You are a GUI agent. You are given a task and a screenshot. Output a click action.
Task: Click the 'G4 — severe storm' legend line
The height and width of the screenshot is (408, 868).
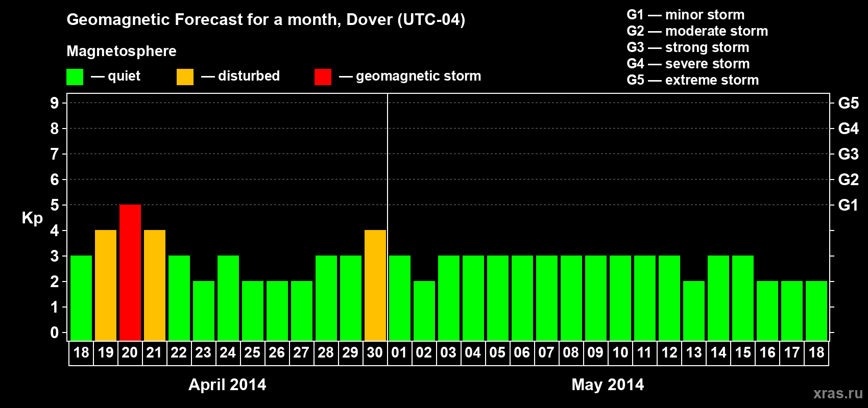pyautogui.click(x=688, y=64)
